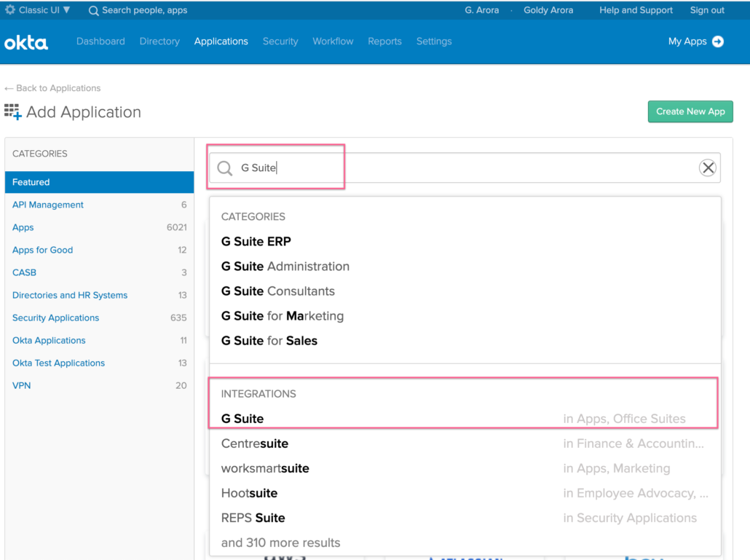Open the Workflow menu
This screenshot has height=560, width=750.
tap(333, 42)
